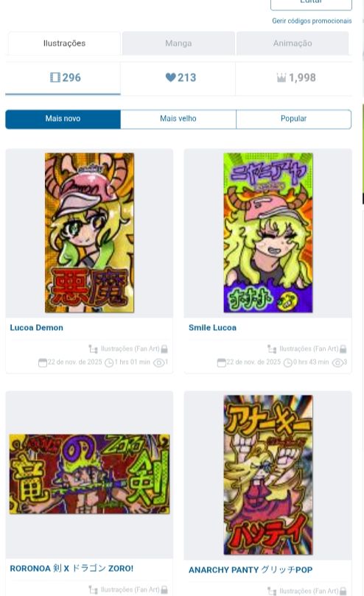The height and width of the screenshot is (596, 364).
Task: Click the lock icon on Smile Lucoa card
Action: (x=343, y=348)
